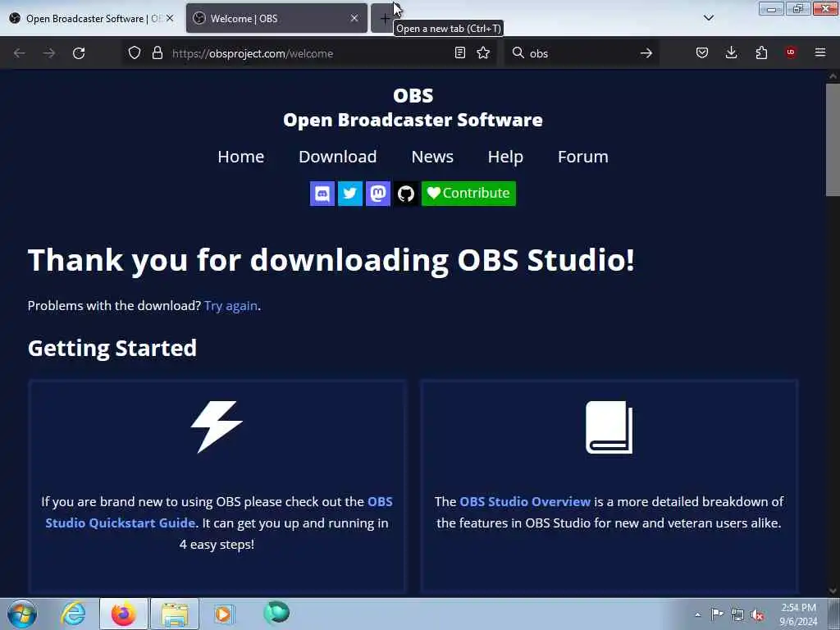The width and height of the screenshot is (840, 630).
Task: Click the search go arrow
Action: pos(646,53)
